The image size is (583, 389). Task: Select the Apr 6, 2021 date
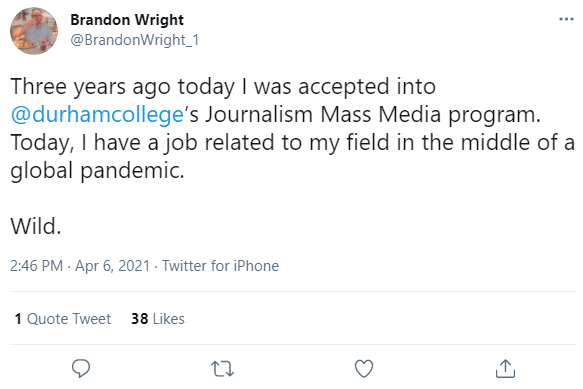point(112,266)
